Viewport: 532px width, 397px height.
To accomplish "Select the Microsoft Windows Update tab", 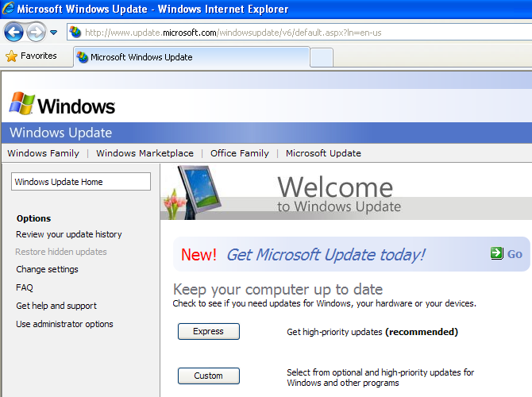I will tap(191, 57).
